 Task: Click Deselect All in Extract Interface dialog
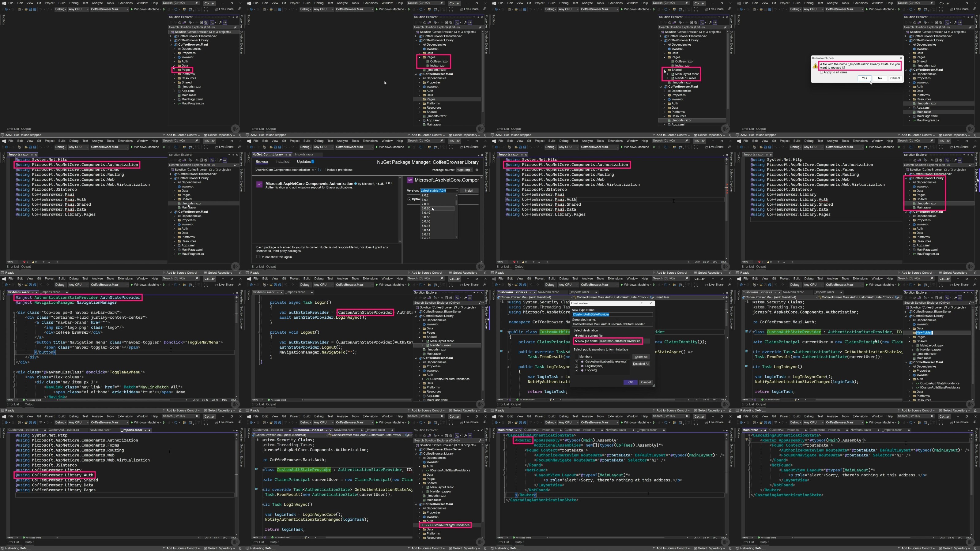[x=641, y=364]
